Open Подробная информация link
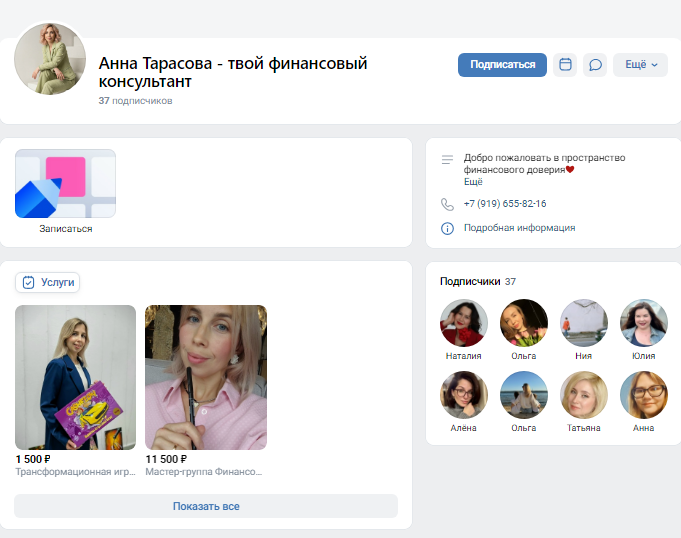This screenshot has height=538, width=681. point(519,228)
